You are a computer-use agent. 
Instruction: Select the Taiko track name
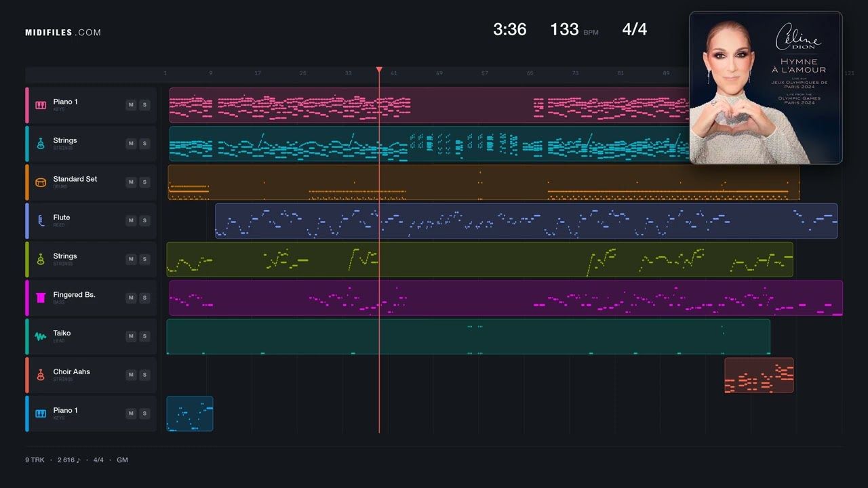62,333
